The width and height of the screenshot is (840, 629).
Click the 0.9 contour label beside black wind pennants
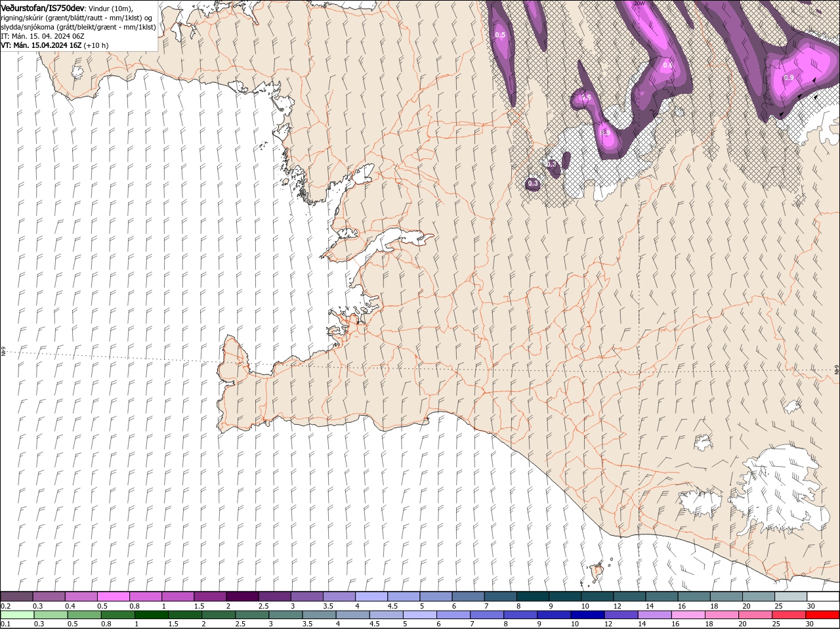(x=789, y=77)
